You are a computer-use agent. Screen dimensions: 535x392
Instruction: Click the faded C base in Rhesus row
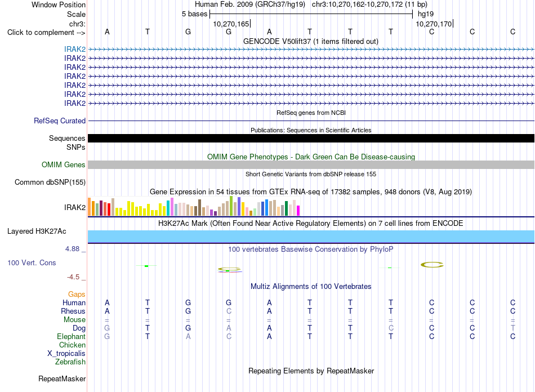(x=229, y=311)
